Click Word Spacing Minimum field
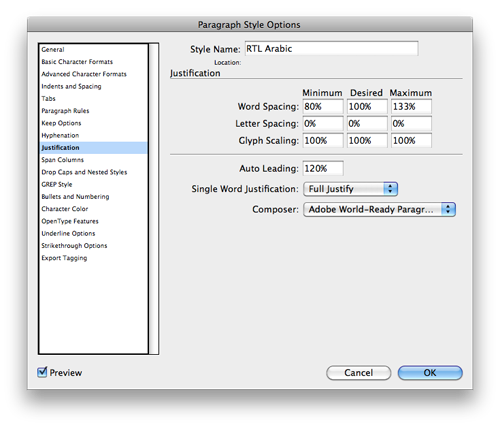 (323, 107)
